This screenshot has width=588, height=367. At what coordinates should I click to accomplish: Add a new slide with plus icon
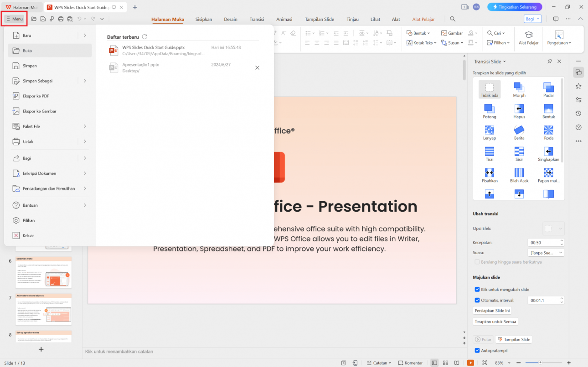point(41,349)
